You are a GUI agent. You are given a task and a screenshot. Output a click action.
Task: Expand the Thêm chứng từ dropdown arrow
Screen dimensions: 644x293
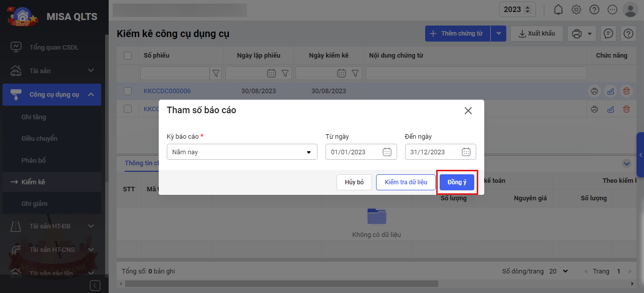pos(498,34)
